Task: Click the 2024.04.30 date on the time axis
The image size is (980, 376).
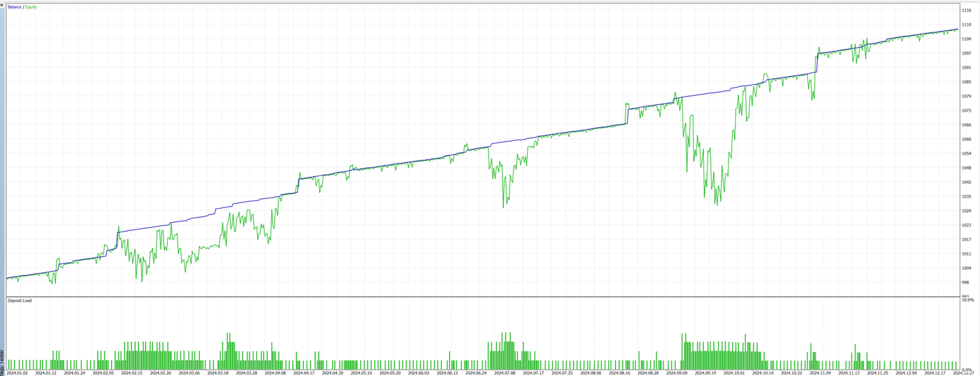Action: point(333,373)
